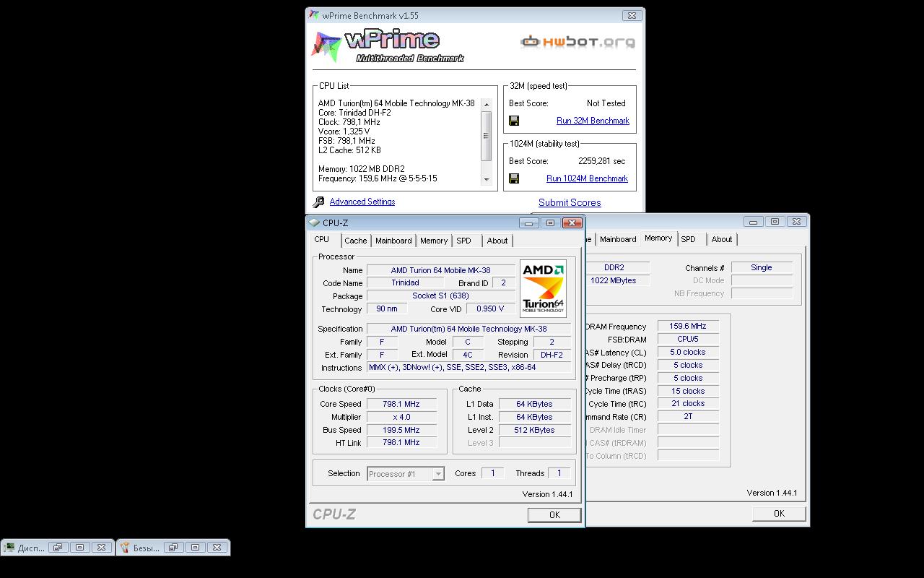
Task: Click the Instructions field MMX (+), 3DNow!
Action: click(x=468, y=367)
